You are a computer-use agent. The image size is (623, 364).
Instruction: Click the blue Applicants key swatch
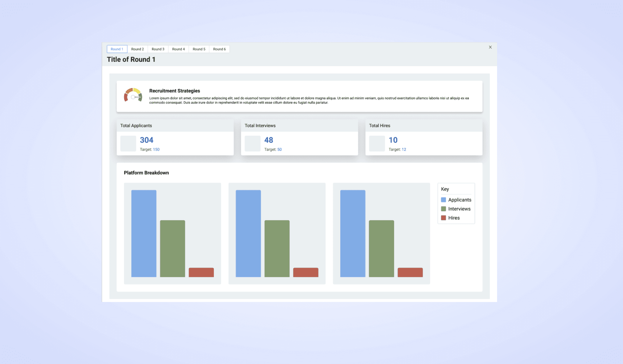pyautogui.click(x=443, y=200)
